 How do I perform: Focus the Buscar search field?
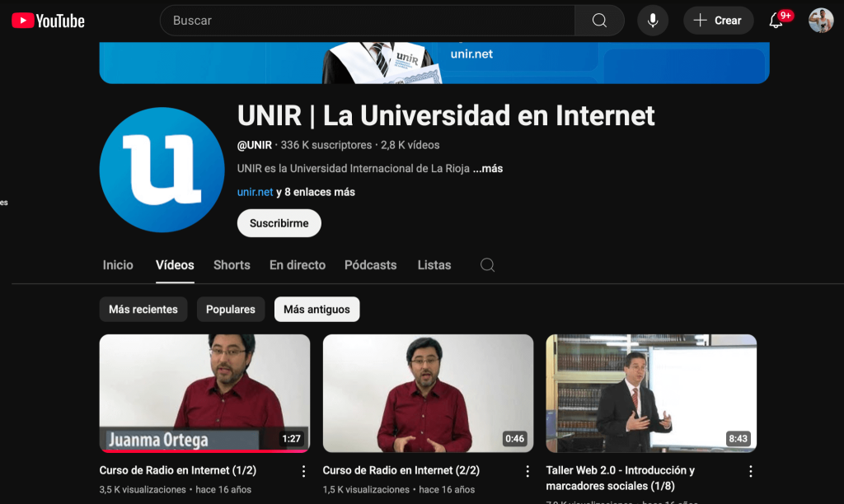click(x=367, y=21)
